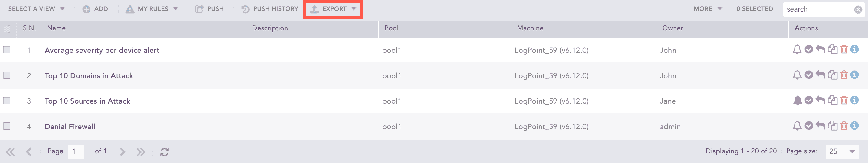868x163 pixels.
Task: Select the Top 10 Domains in Attack checkbox
Action: coord(7,75)
